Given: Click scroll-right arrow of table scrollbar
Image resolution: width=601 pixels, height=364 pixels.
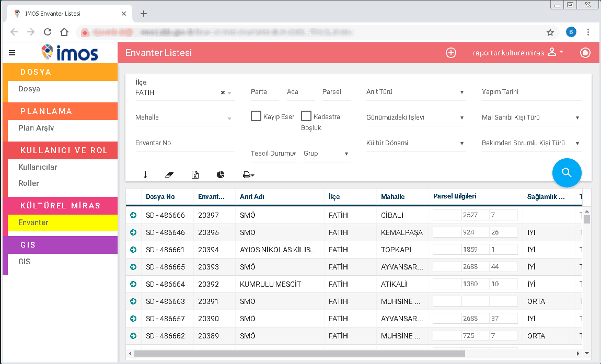Looking at the screenshot, I should click(578, 353).
